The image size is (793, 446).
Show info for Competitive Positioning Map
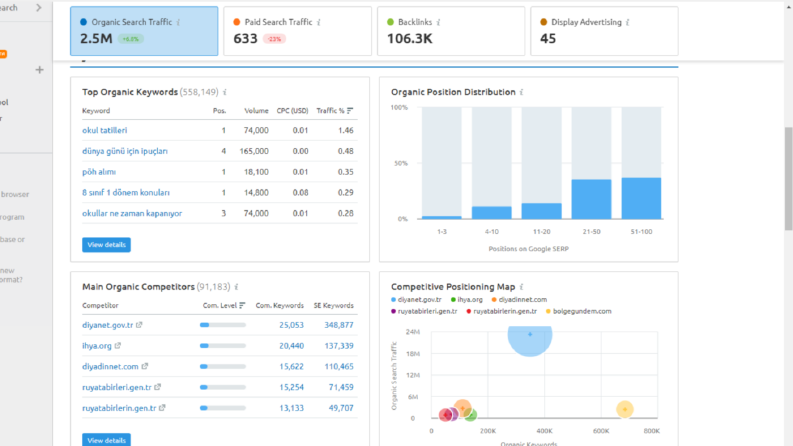pyautogui.click(x=521, y=287)
